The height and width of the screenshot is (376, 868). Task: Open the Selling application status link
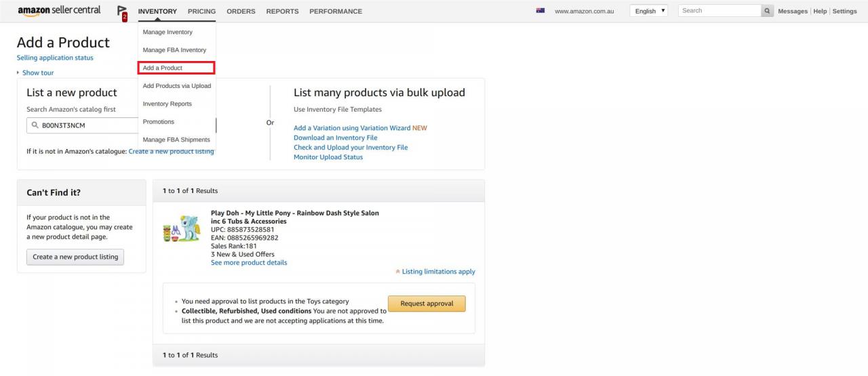pos(55,58)
